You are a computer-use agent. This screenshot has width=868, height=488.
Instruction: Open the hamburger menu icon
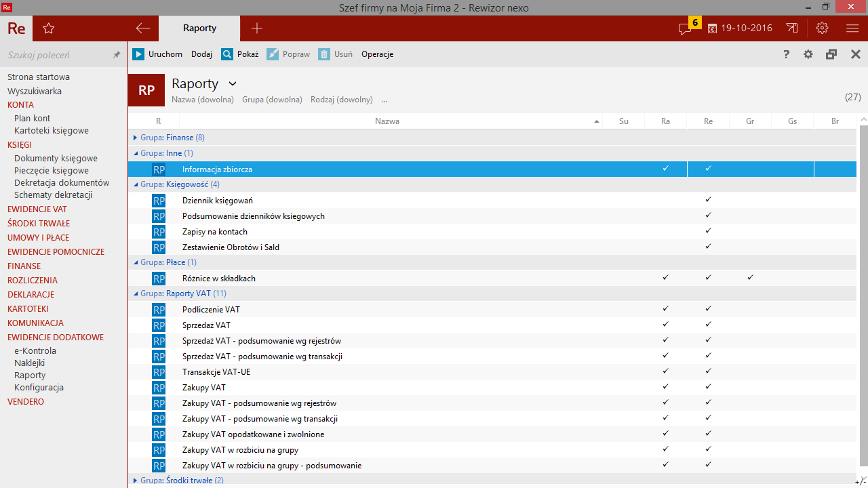tap(852, 28)
